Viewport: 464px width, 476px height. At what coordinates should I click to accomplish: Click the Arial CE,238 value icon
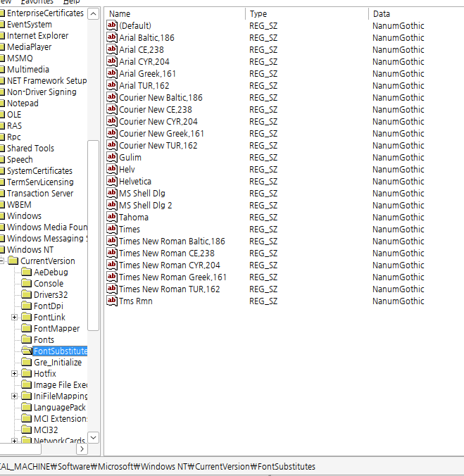tap(112, 49)
